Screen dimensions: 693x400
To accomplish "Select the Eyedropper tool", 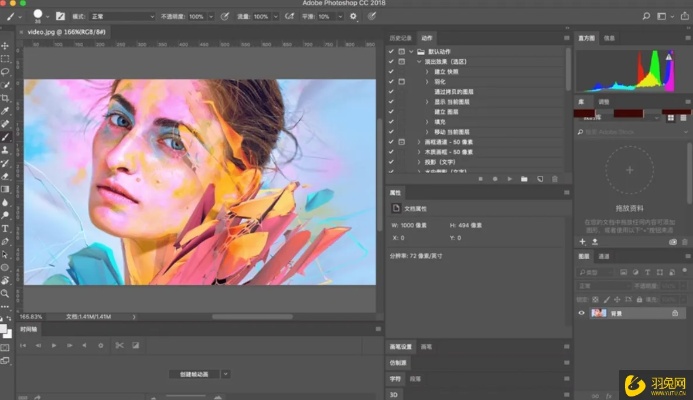I will 5,111.
